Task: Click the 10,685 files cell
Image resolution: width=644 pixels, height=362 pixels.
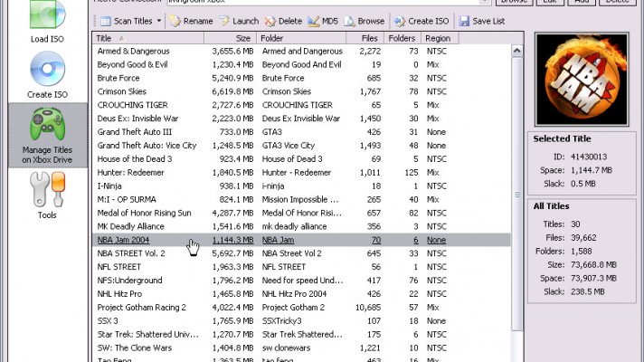Action: [368, 308]
